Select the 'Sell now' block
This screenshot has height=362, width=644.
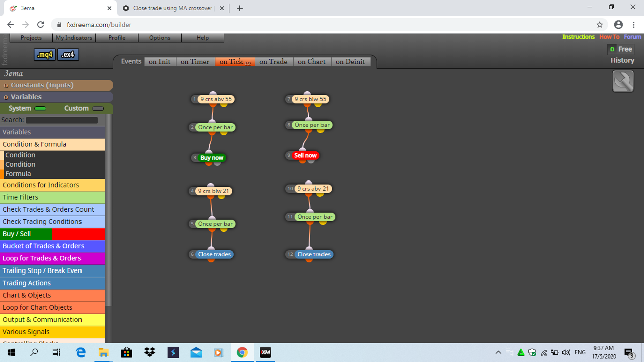305,156
